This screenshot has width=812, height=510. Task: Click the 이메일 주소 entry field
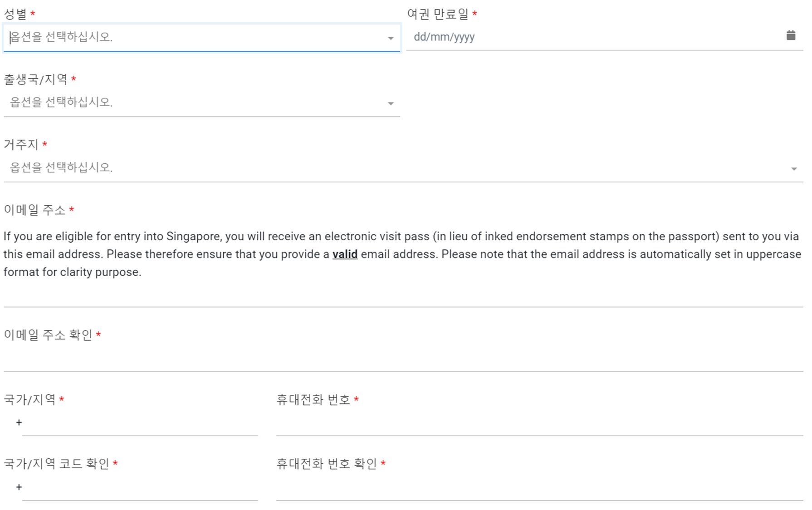404,299
